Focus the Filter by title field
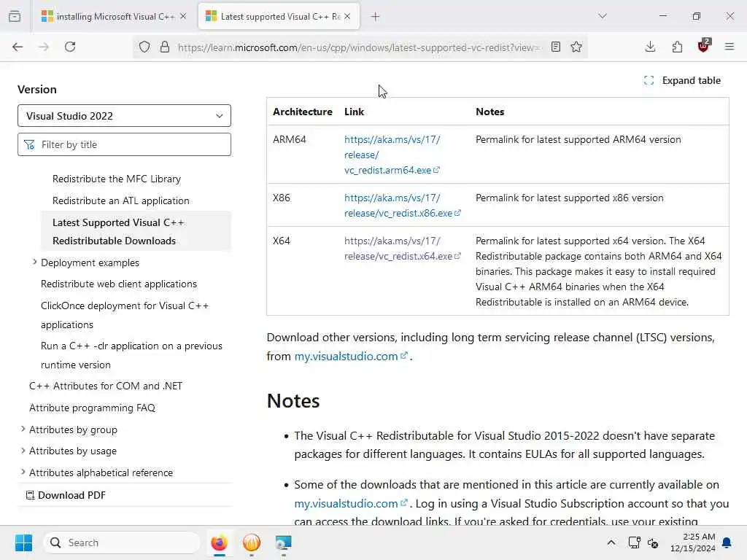Image resolution: width=747 pixels, height=560 pixels. (x=124, y=144)
